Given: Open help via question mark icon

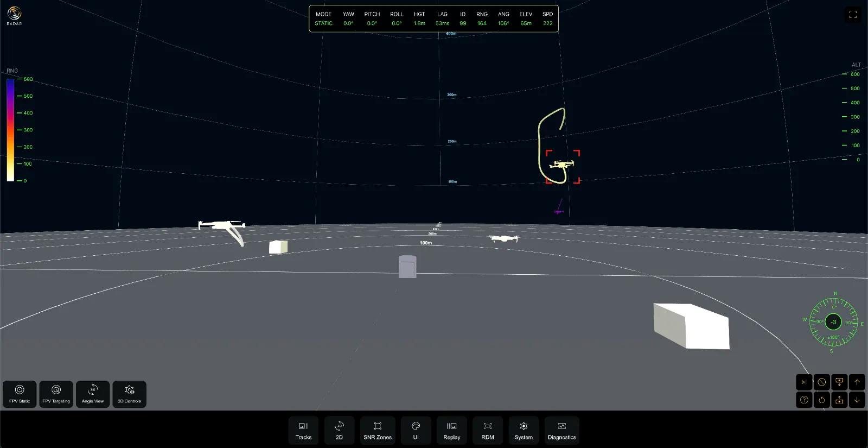Looking at the screenshot, I should pyautogui.click(x=804, y=400).
